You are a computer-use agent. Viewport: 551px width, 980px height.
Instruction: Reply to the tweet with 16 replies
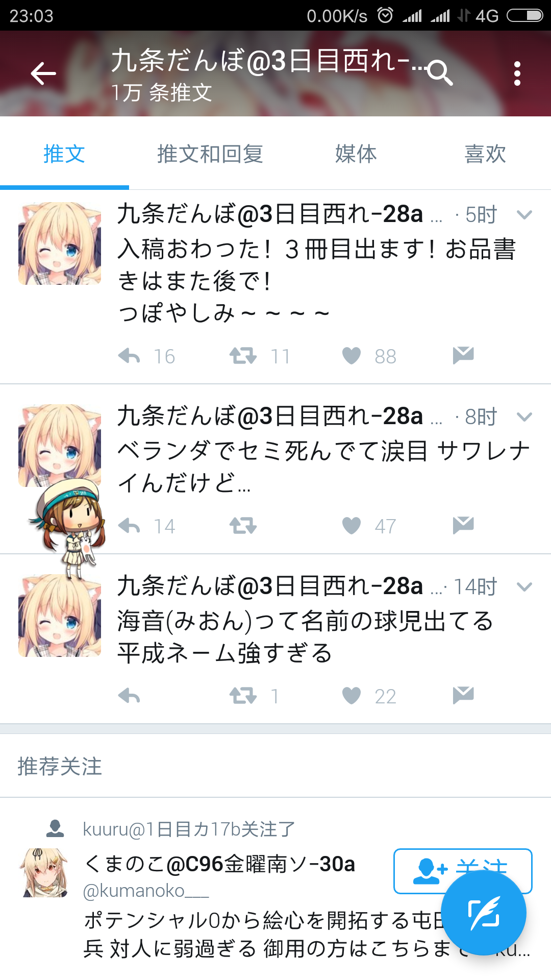click(x=129, y=356)
